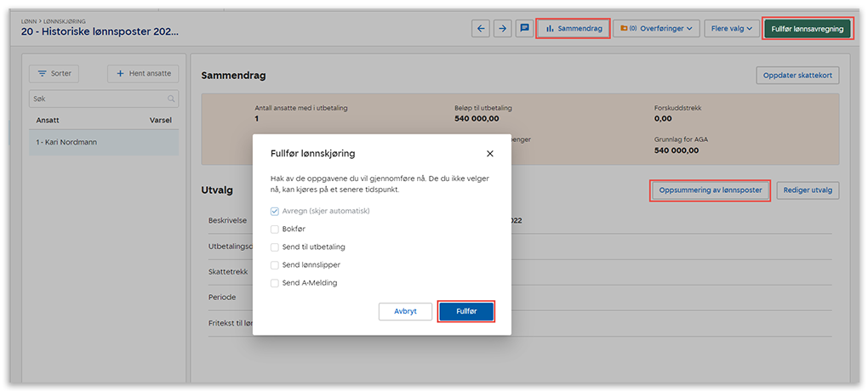This screenshot has height=391, width=868.
Task: Click the next payroll run arrow icon
Action: (503, 28)
